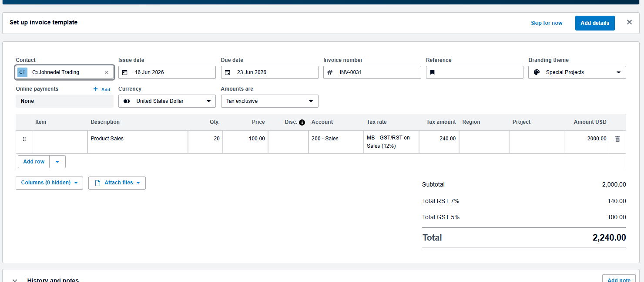644x282 pixels.
Task: Click the Total RST 7% label
Action: point(441,201)
